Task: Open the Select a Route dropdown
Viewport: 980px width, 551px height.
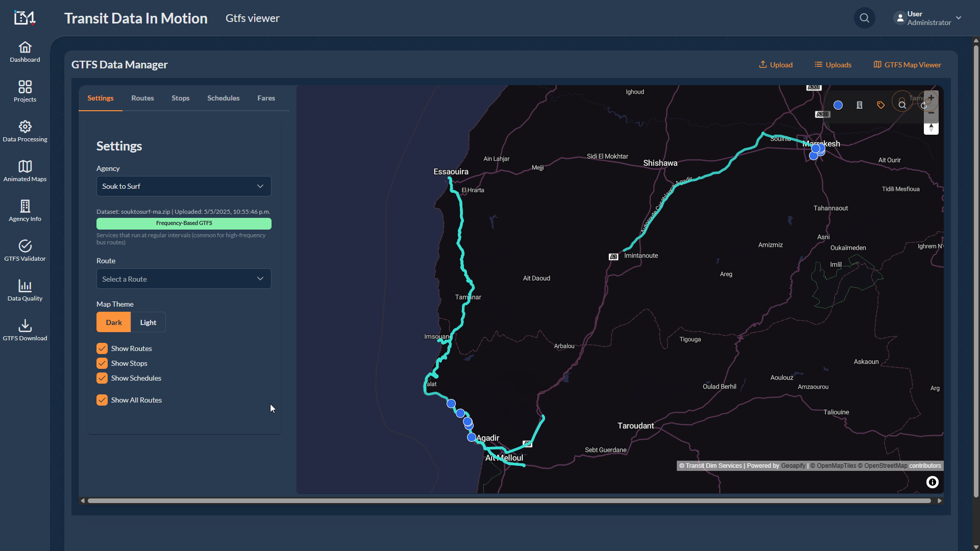Action: coord(183,279)
